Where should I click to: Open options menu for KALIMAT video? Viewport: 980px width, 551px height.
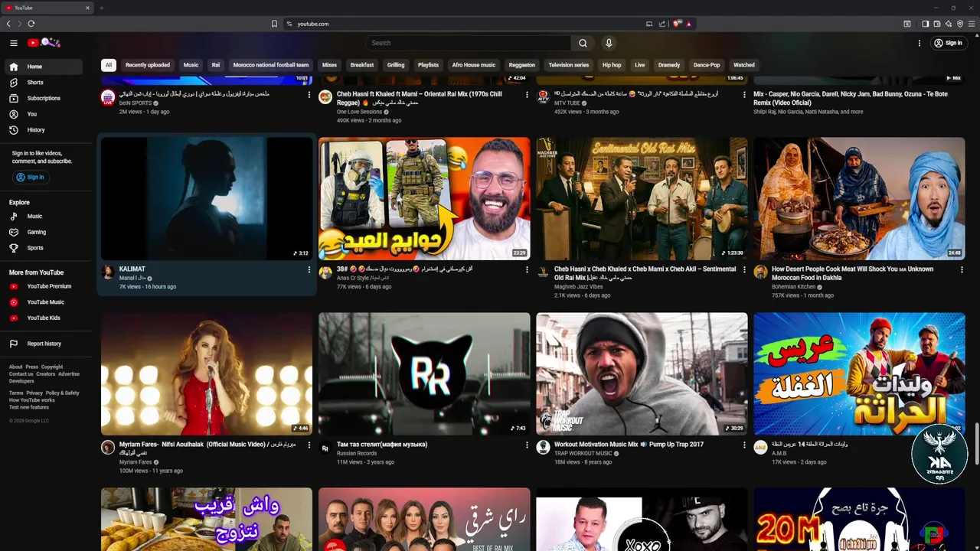(309, 269)
